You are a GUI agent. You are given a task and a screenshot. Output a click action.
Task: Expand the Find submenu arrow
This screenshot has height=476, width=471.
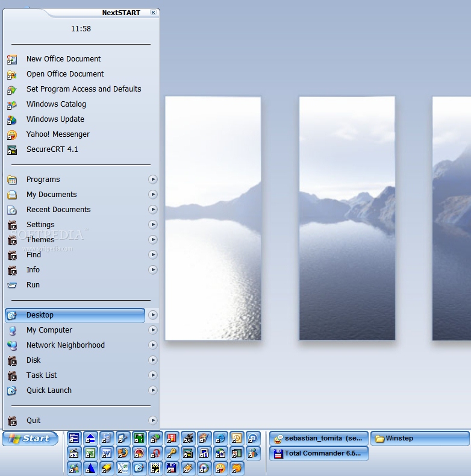point(153,255)
